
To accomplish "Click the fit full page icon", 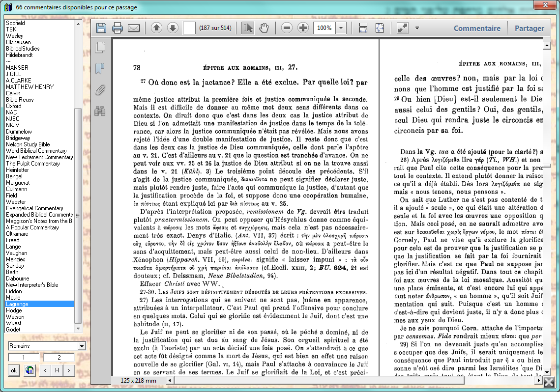I will point(380,28).
